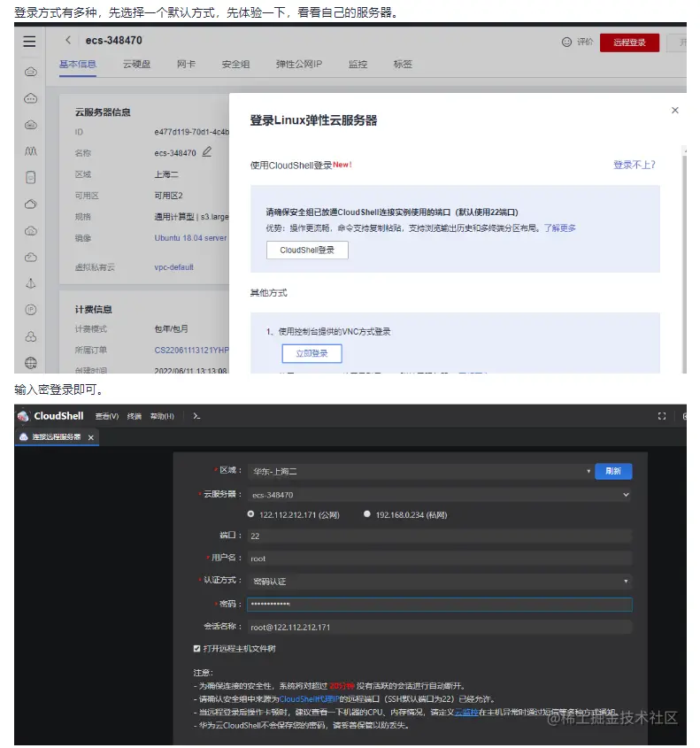Click the cloud with three dots sidebar icon
This screenshot has height=748, width=700.
click(30, 98)
